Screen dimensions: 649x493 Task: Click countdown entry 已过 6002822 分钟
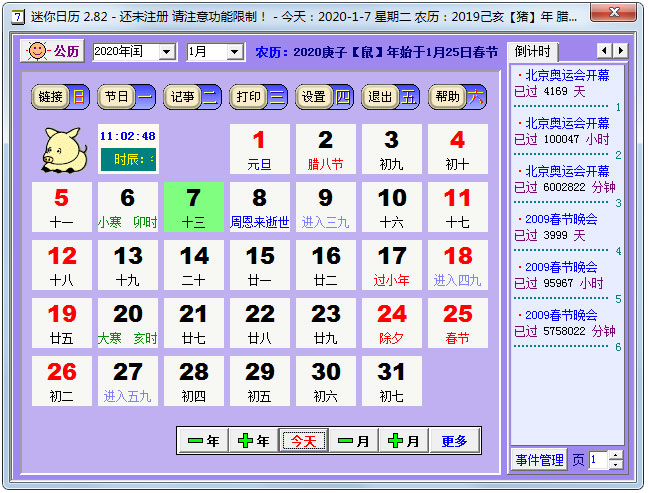pos(565,187)
